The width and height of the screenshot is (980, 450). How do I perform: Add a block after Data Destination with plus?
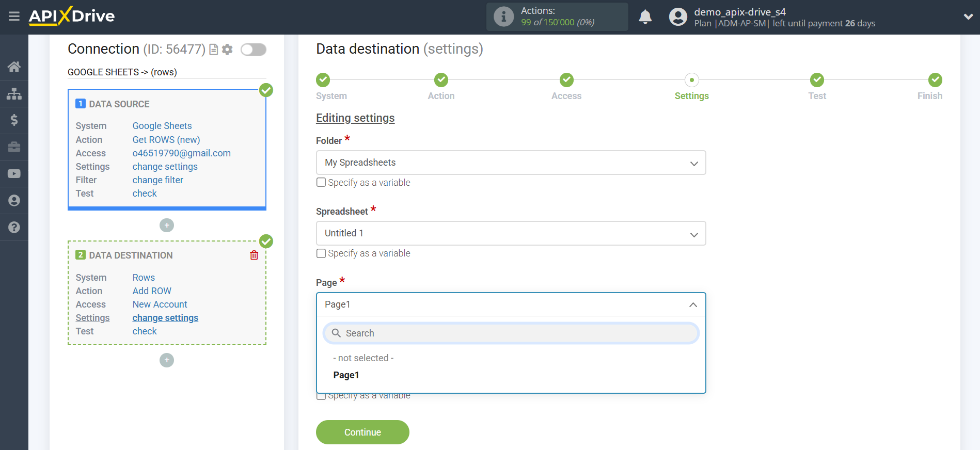point(167,360)
